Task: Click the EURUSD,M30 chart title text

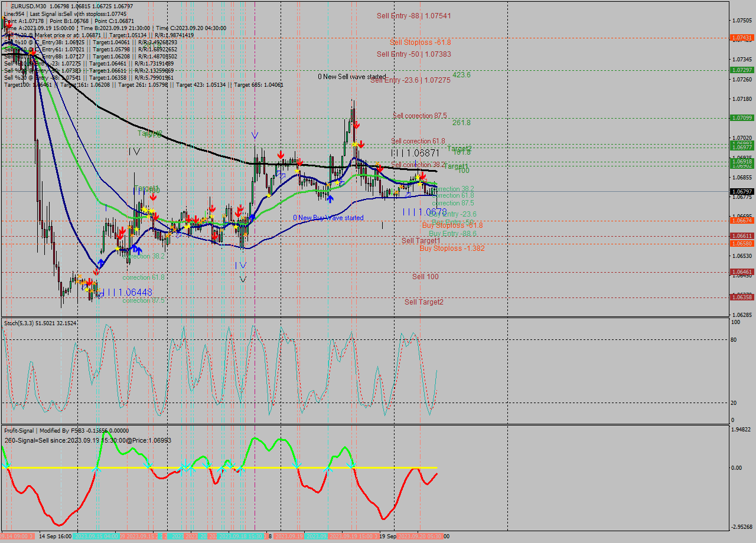Action: (28, 6)
